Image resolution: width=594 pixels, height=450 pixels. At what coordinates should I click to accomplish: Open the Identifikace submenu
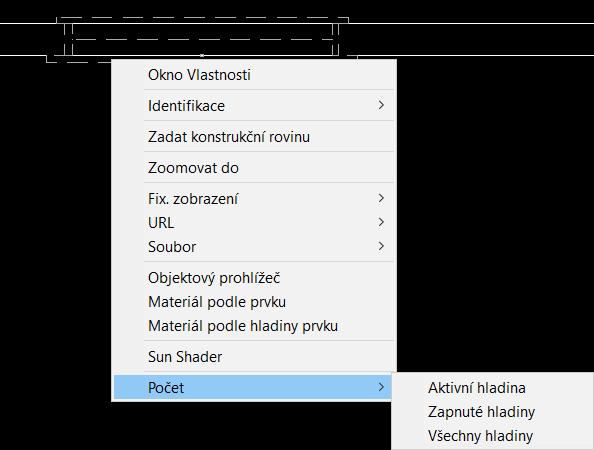[254, 106]
